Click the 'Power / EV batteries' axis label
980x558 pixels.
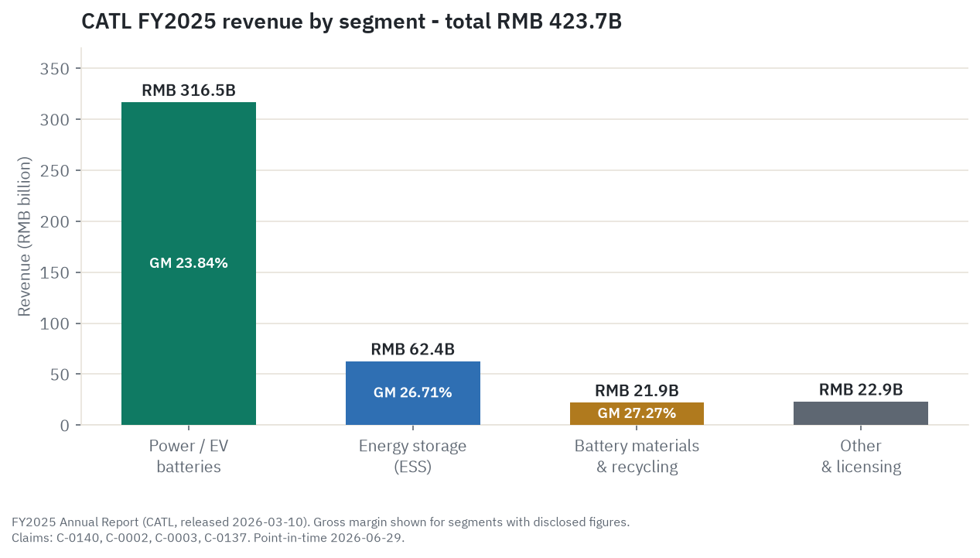[x=189, y=457]
